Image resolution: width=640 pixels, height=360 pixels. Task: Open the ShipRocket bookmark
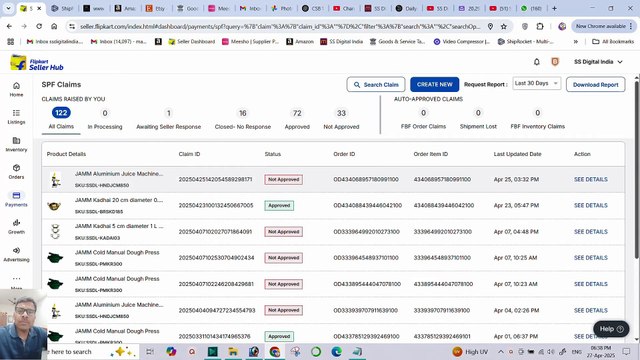tap(526, 41)
